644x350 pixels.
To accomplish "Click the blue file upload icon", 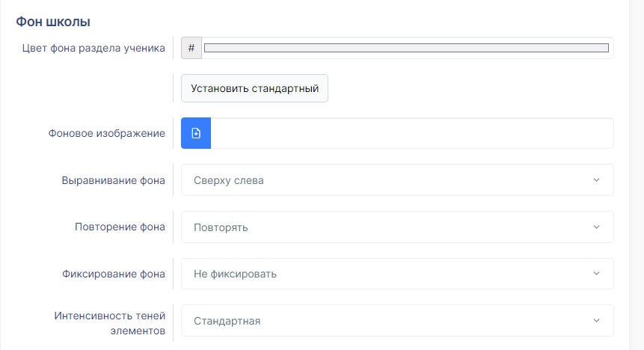I will (196, 133).
